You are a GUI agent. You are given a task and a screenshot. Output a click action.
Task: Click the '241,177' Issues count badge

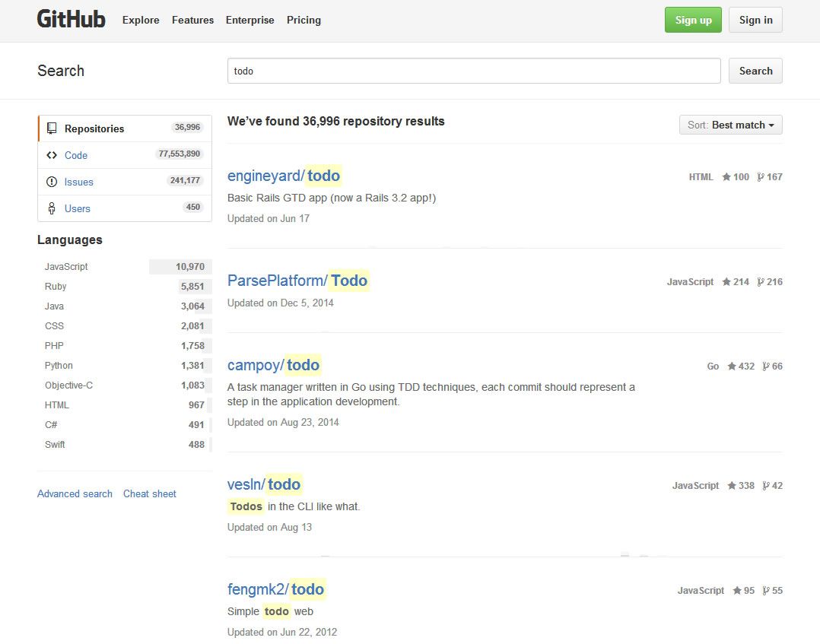(185, 180)
